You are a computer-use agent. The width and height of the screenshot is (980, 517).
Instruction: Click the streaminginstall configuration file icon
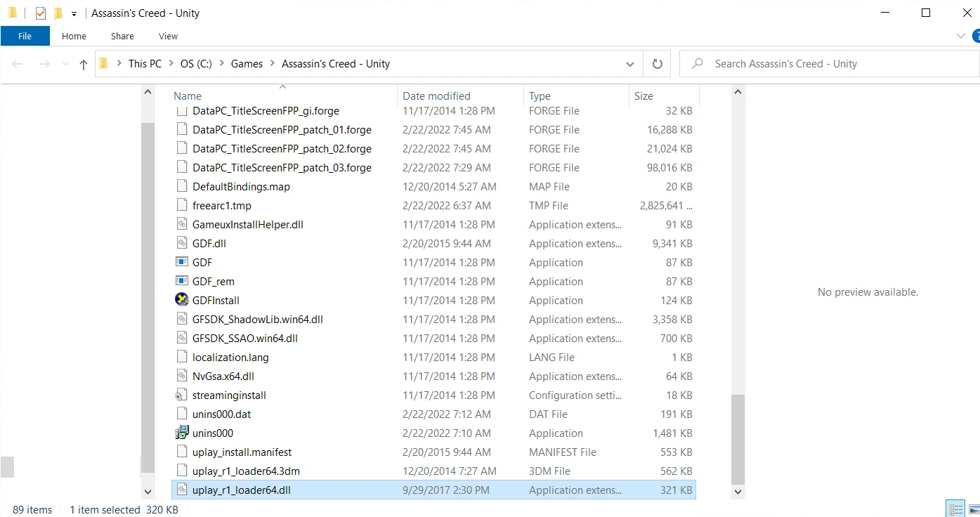[181, 395]
